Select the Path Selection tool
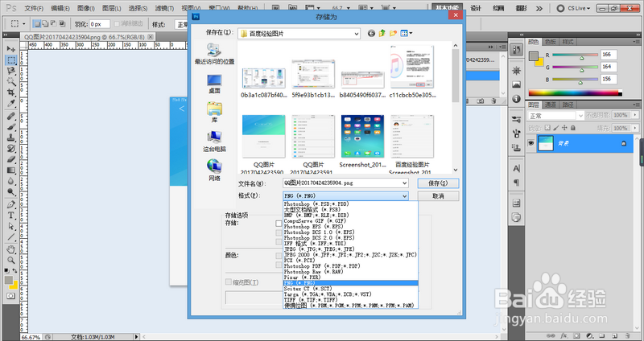 [x=11, y=226]
